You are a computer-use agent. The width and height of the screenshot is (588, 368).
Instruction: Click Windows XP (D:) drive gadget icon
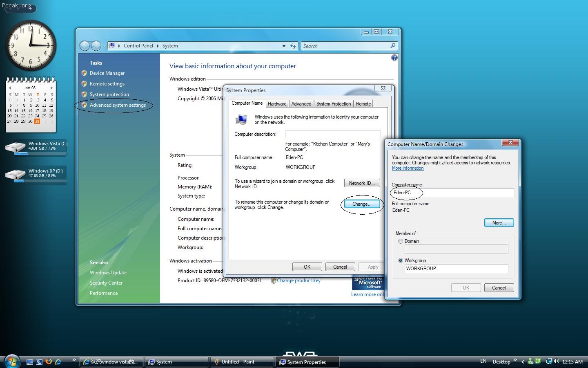click(15, 175)
